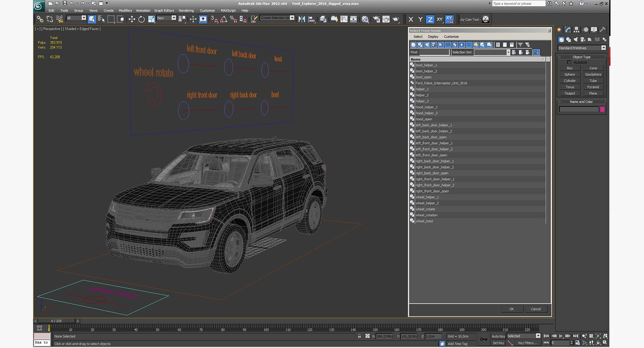644x348 pixels.
Task: Collapse the Object Type rollout
Action: pyautogui.click(x=582, y=57)
